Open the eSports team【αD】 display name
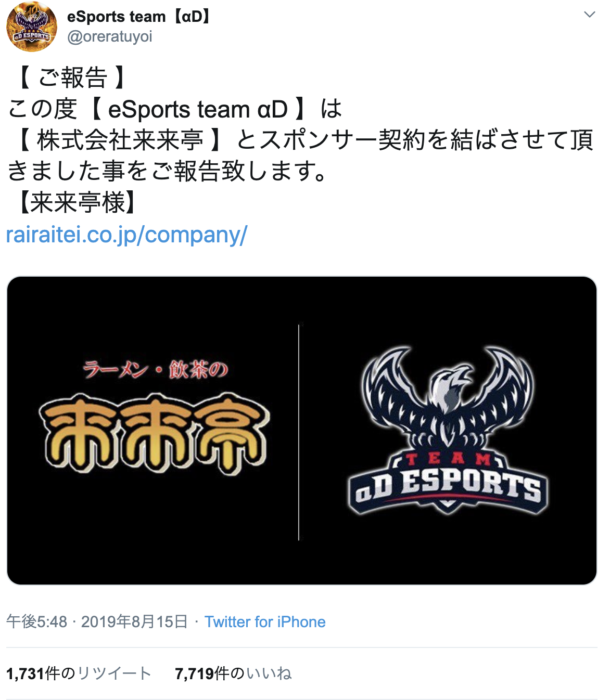610x700 pixels. (138, 17)
